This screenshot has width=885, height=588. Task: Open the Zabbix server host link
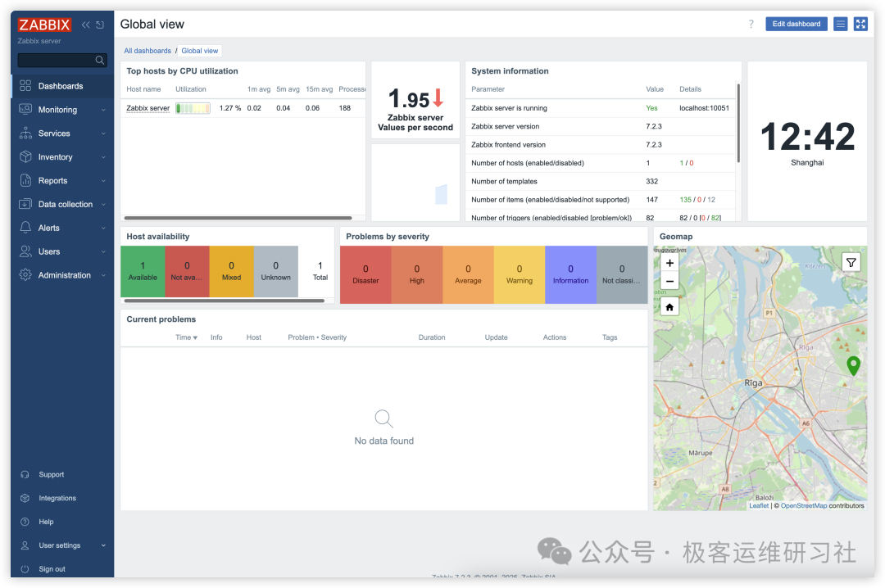[147, 108]
